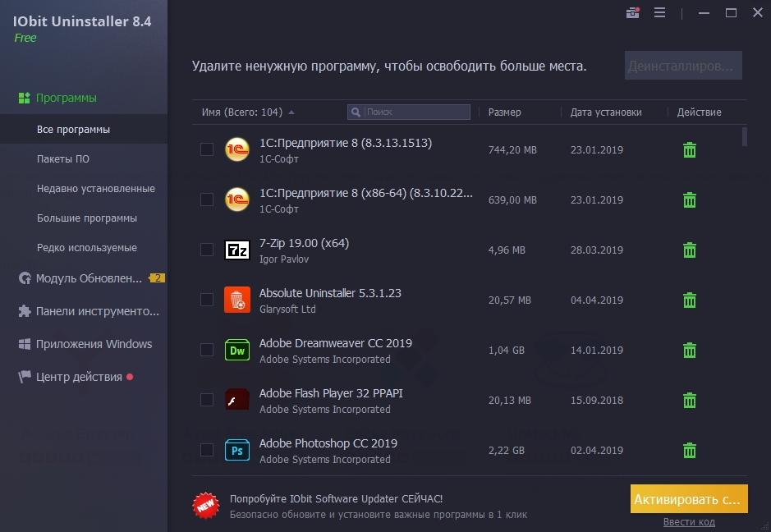The width and height of the screenshot is (771, 532).
Task: Tick the Adobe Photoshop CC 2019 checkbox
Action: tap(207, 451)
